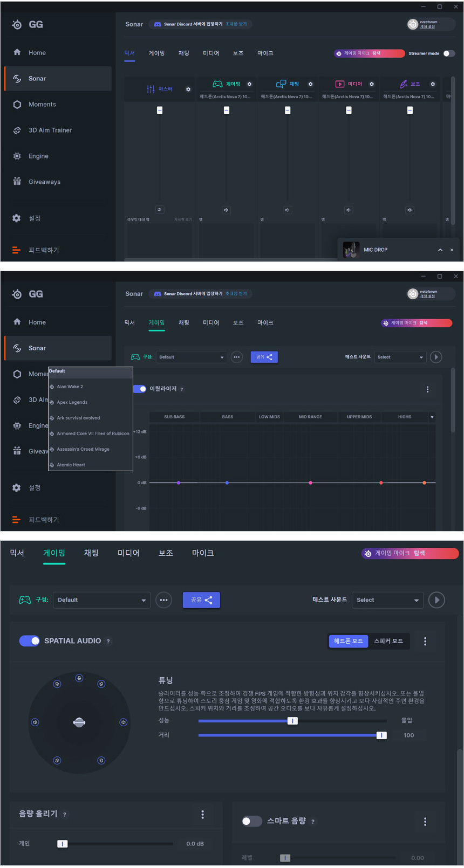Click the gear icon beside 마스터 channel

(x=188, y=89)
